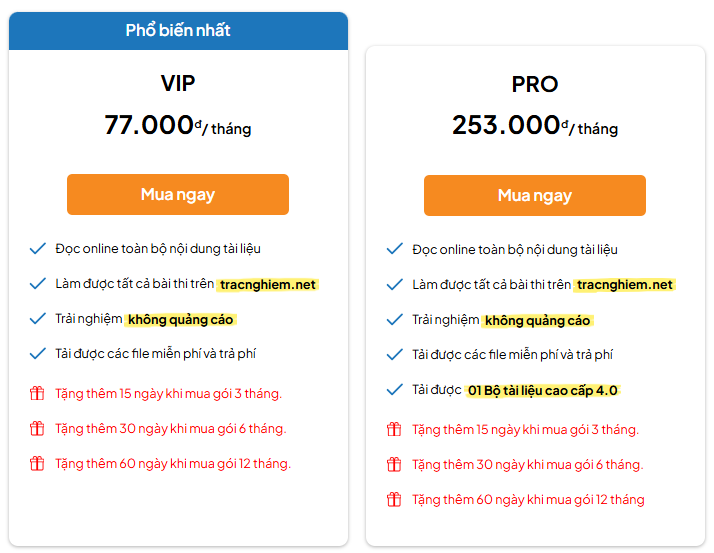Click gift icon for PRO 15-day bonus
The height and width of the screenshot is (553, 714).
pyautogui.click(x=394, y=429)
